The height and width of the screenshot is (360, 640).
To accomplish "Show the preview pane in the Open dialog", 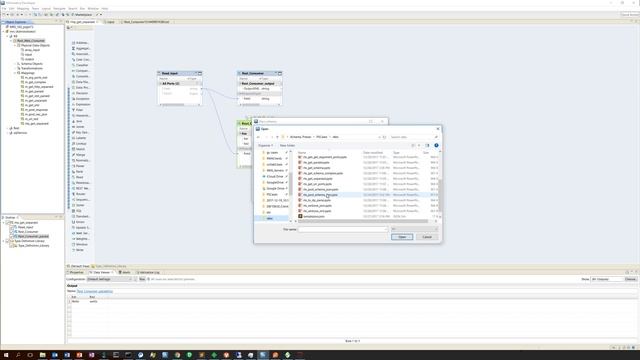I will [427, 145].
